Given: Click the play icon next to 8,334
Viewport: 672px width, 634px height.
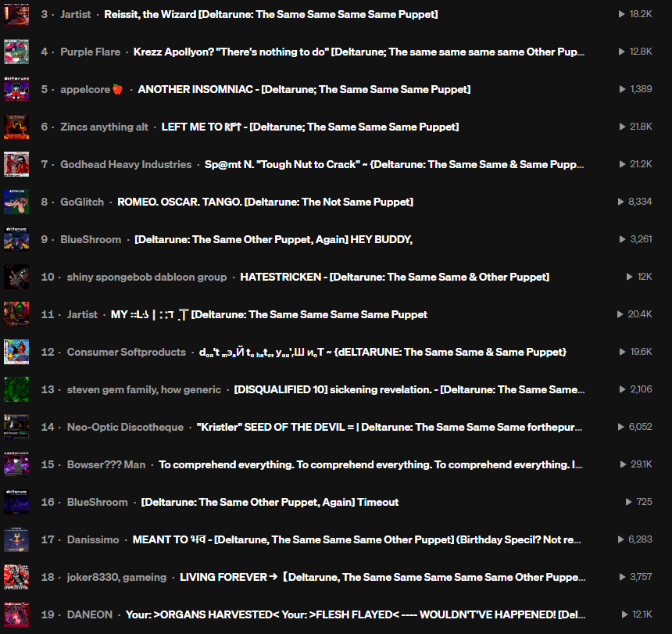Looking at the screenshot, I should click(x=620, y=202).
